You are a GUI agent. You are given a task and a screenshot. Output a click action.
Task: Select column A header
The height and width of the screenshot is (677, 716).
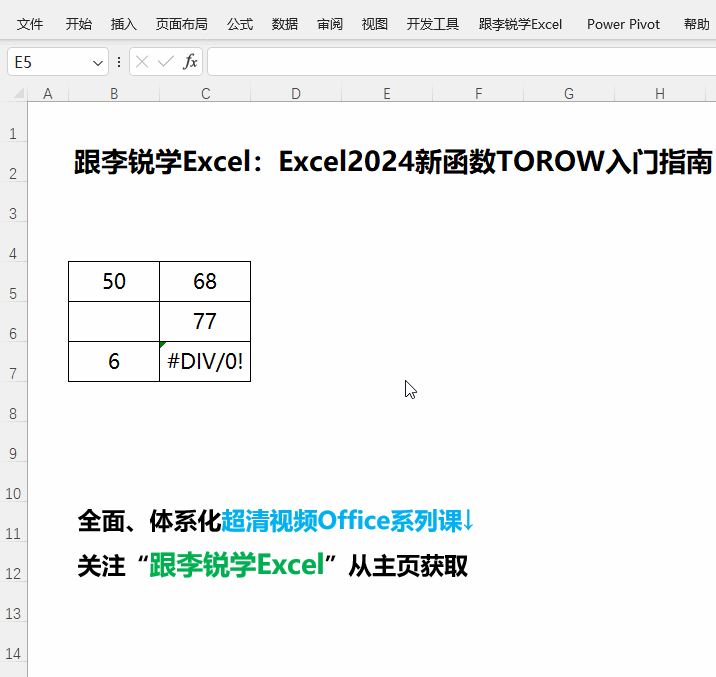click(48, 94)
